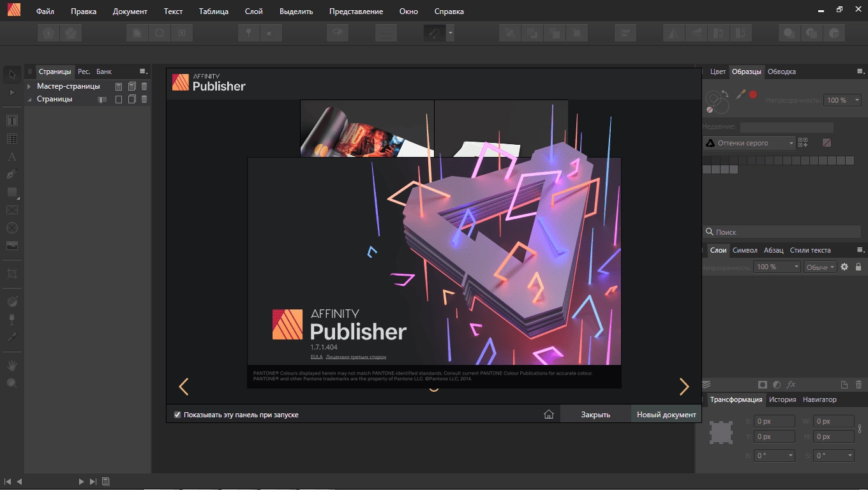Click the Закрыть button
868x490 pixels.
pos(595,414)
